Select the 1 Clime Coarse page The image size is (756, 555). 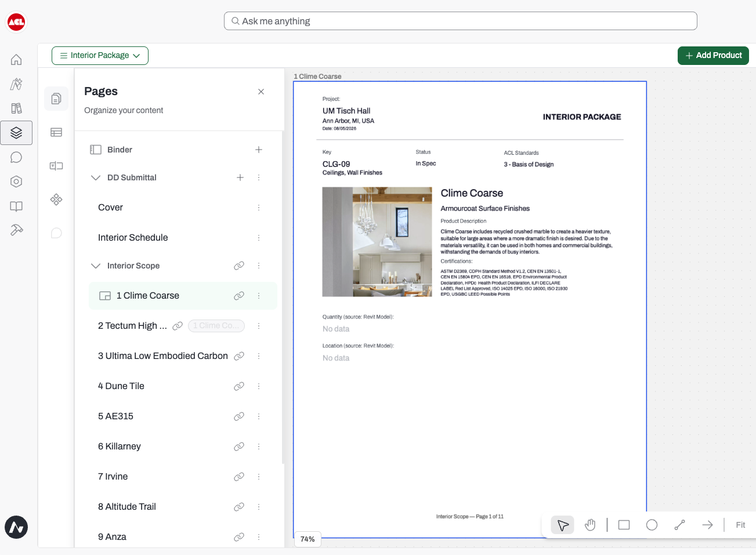click(x=183, y=296)
